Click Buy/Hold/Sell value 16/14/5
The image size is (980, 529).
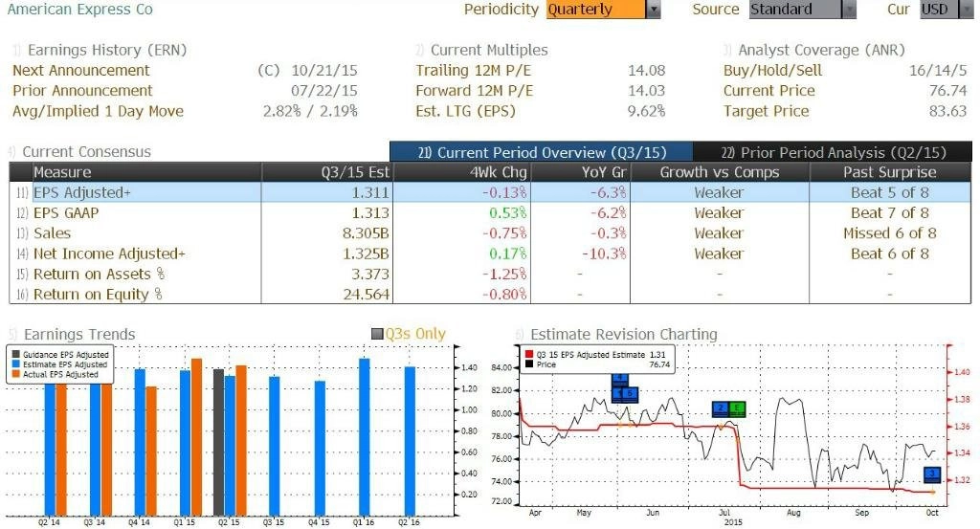938,71
